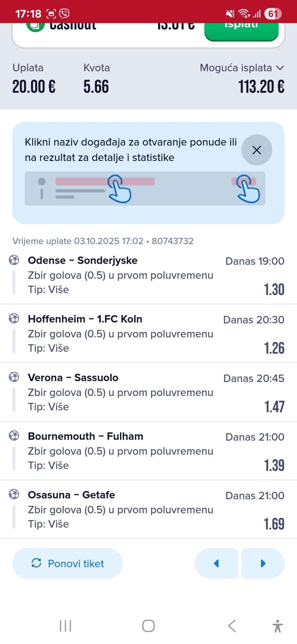Screen dimensions: 297x644
Task: Open the Hoffenheim – 1.FC Koln event
Action: pyautogui.click(x=85, y=319)
